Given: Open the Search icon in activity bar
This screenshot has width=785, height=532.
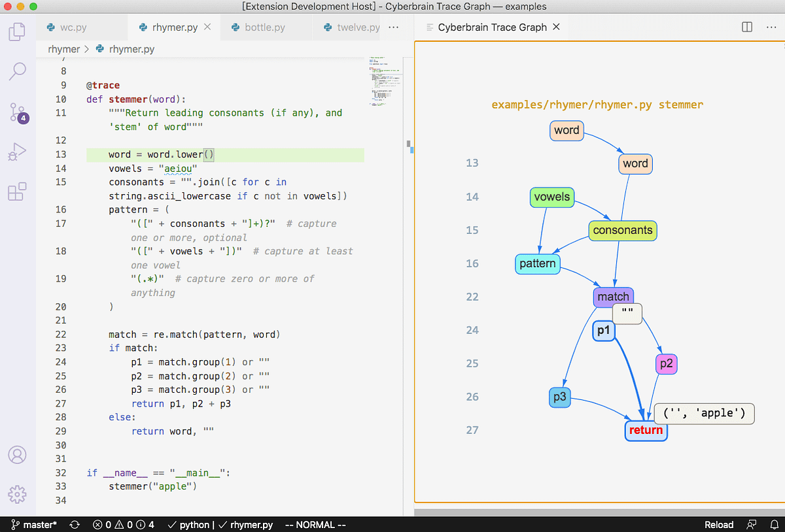Looking at the screenshot, I should 18,72.
